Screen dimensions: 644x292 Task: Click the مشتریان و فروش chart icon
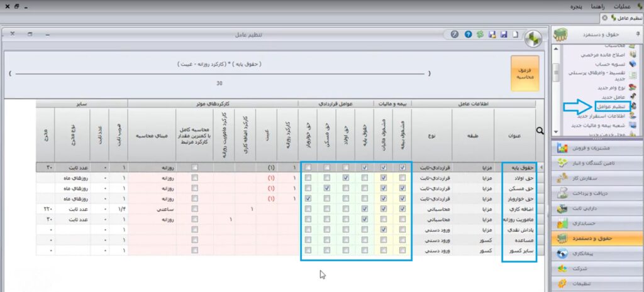(x=562, y=148)
